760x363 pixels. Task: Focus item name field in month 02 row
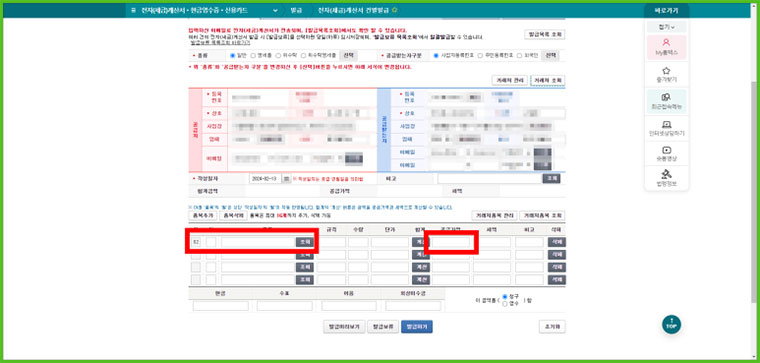pyautogui.click(x=258, y=242)
